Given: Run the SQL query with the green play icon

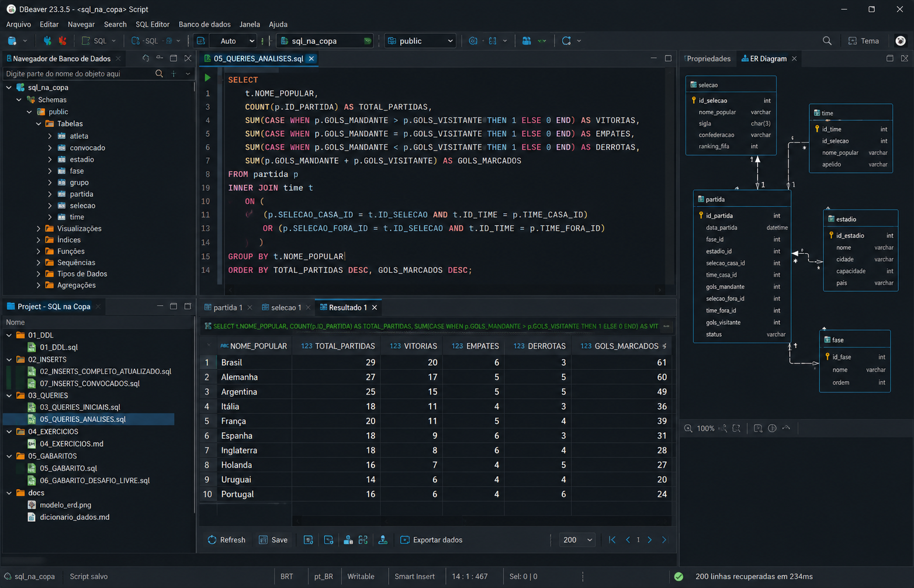Looking at the screenshot, I should 207,78.
